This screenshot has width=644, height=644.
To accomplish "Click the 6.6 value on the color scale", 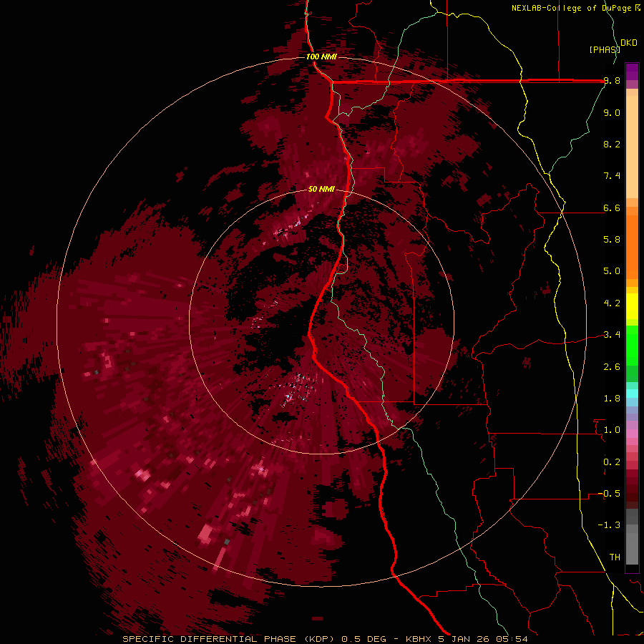I will [612, 208].
